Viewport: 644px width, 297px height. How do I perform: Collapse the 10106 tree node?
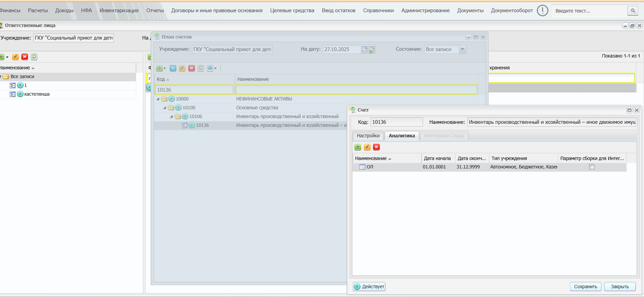(x=171, y=117)
